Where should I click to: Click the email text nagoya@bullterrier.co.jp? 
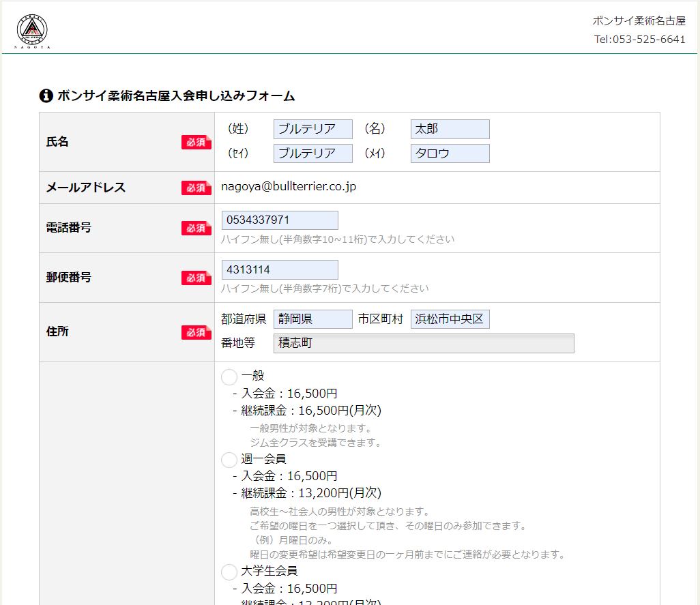pyautogui.click(x=289, y=186)
